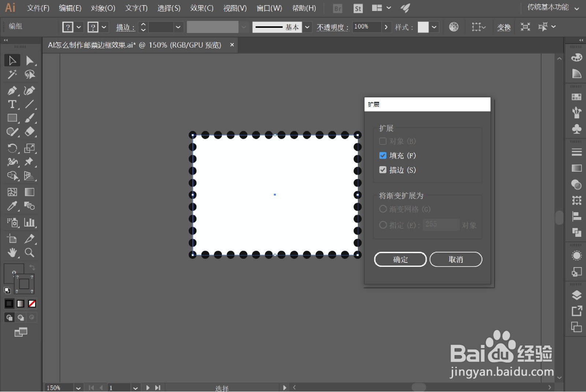Select the Selection tool
586x392 pixels.
[12, 60]
